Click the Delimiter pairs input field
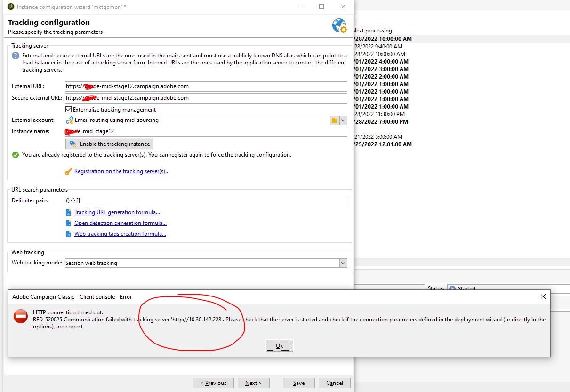The image size is (570, 392). (206, 201)
